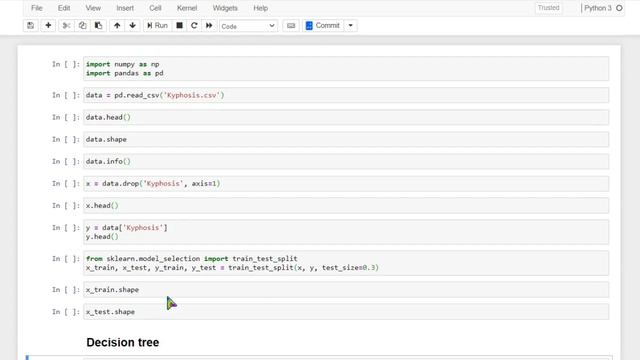640x360 pixels.
Task: Open the Widgets menu
Action: click(x=225, y=8)
